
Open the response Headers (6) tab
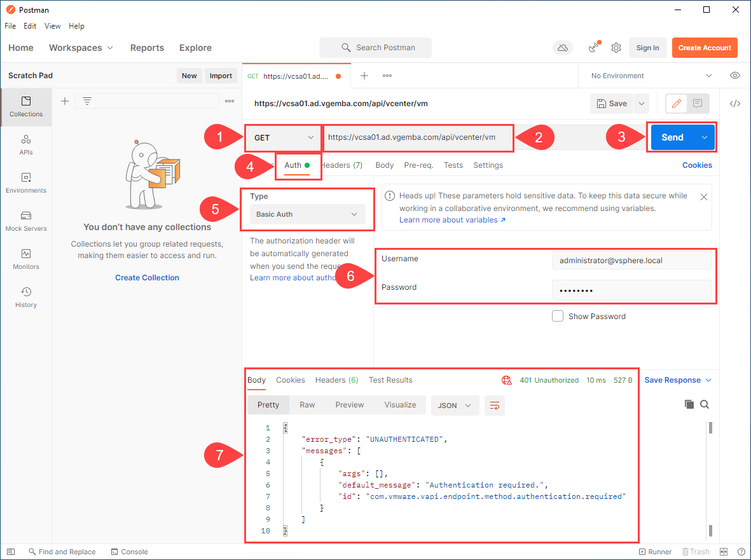(336, 380)
